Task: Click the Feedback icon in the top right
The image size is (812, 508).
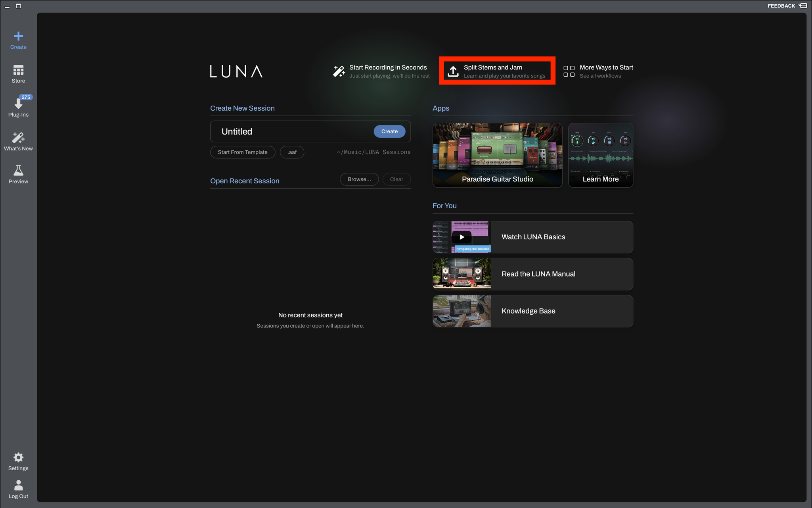Action: click(803, 6)
